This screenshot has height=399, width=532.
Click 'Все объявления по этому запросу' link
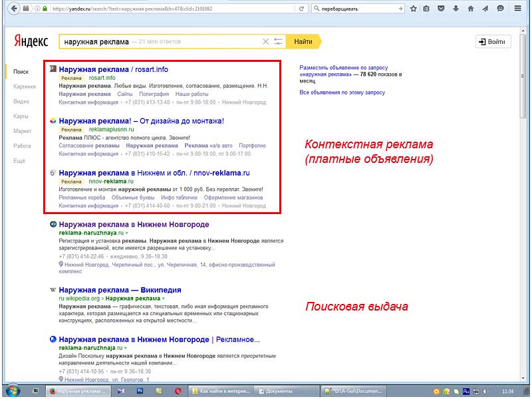point(342,92)
